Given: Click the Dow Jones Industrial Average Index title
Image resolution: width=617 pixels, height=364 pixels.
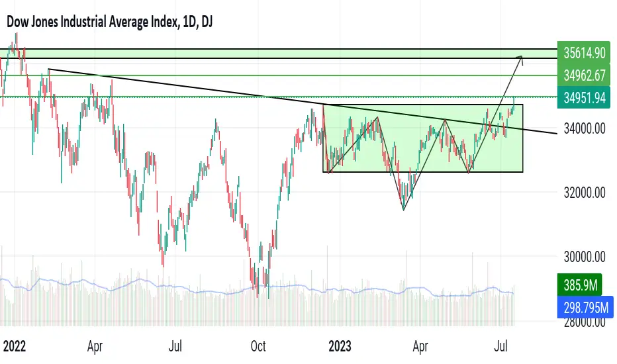Looking at the screenshot, I should [x=110, y=22].
